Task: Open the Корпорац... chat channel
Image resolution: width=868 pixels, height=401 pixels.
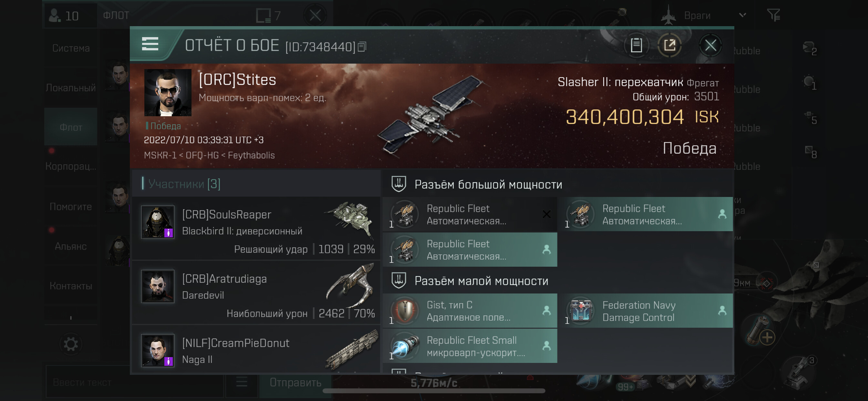Action: coord(71,166)
